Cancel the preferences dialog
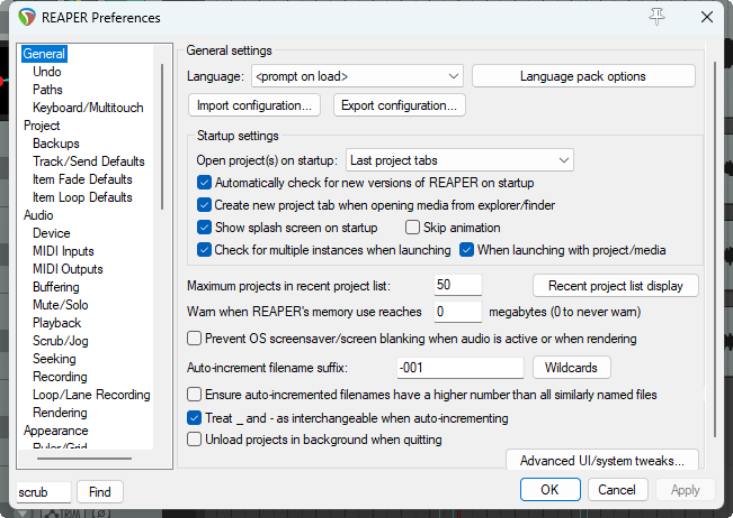This screenshot has height=518, width=733. pos(618,489)
